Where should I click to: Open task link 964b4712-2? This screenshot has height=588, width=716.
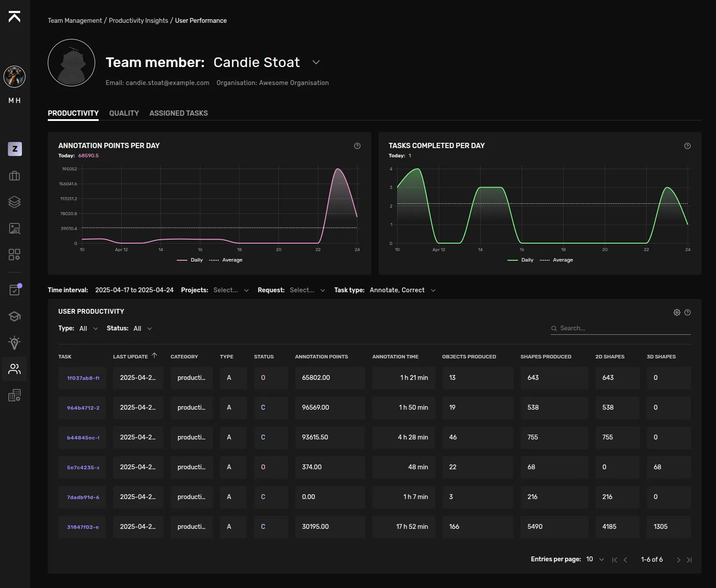click(x=83, y=408)
